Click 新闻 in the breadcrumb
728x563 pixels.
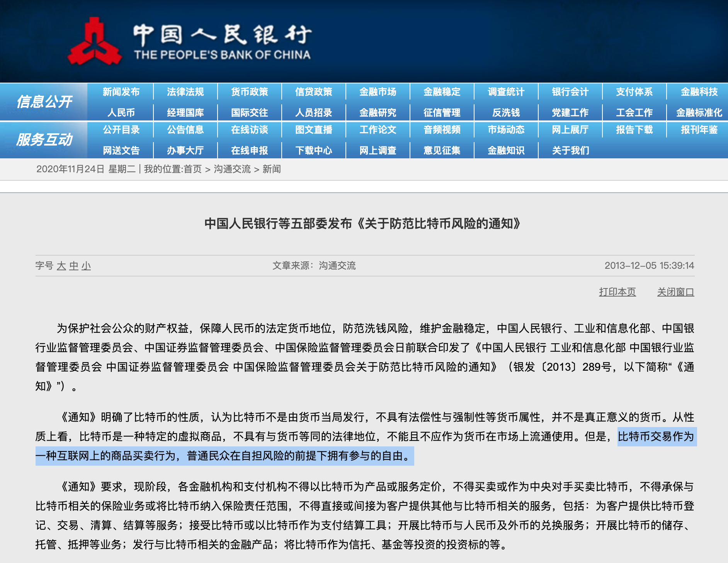[x=272, y=169]
